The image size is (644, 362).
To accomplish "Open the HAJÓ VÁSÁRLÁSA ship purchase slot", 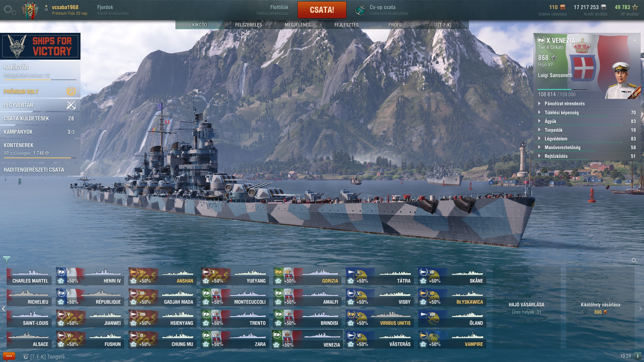I will [x=527, y=308].
